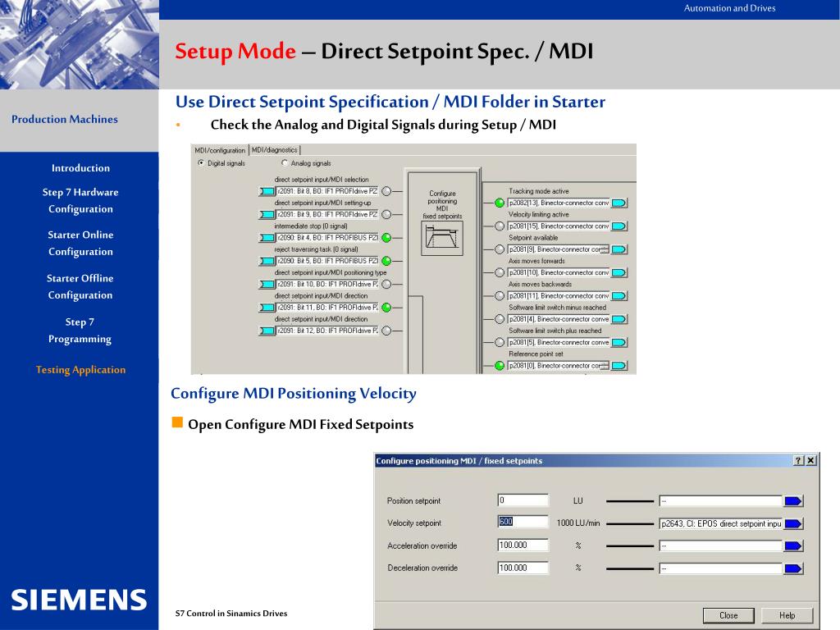The width and height of the screenshot is (840, 630).
Task: Click the green LED for Reference point set
Action: (x=500, y=365)
